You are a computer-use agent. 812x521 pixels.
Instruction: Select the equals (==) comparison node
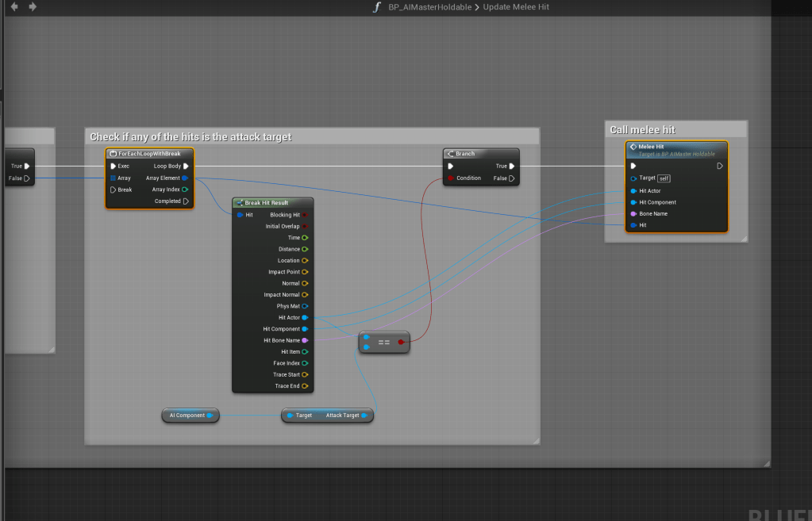(384, 342)
